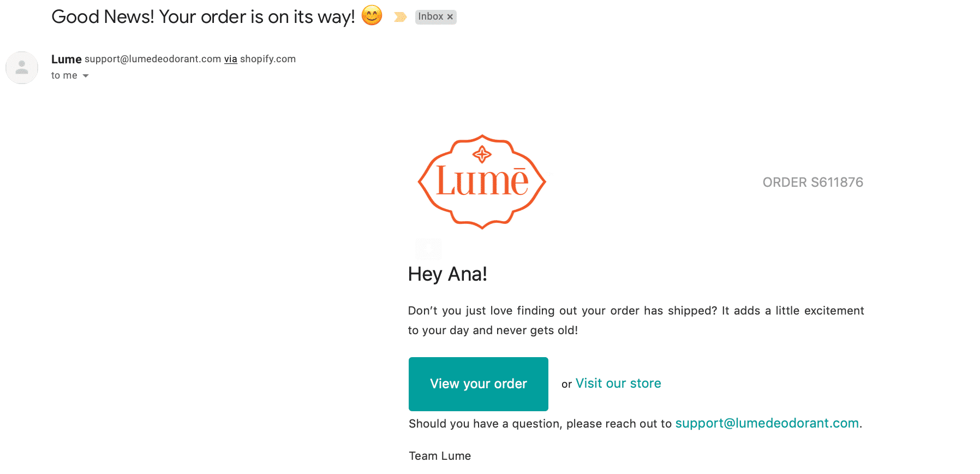
Task: Remove the Inbox label with its x
Action: click(450, 17)
